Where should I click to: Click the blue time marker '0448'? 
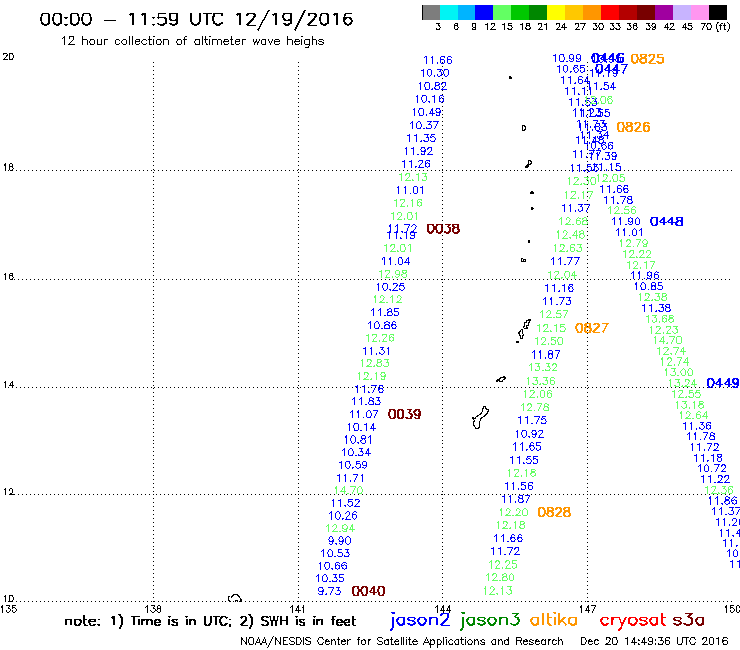(x=666, y=221)
